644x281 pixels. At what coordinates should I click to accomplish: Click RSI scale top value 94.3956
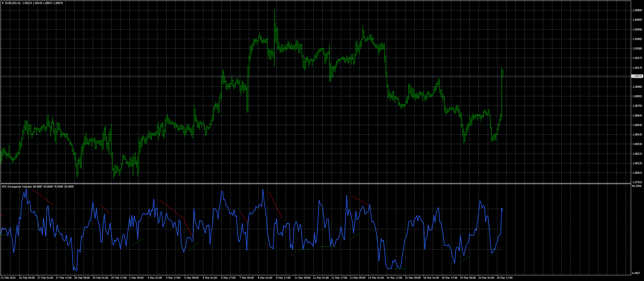coord(637,186)
